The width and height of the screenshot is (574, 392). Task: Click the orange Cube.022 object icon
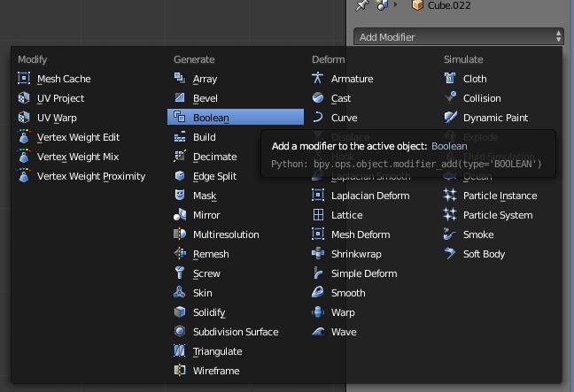417,5
